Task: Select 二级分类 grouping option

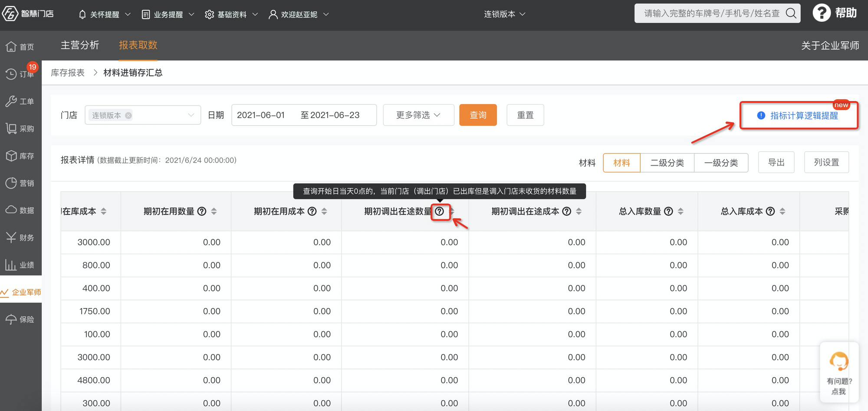Action: (x=667, y=163)
